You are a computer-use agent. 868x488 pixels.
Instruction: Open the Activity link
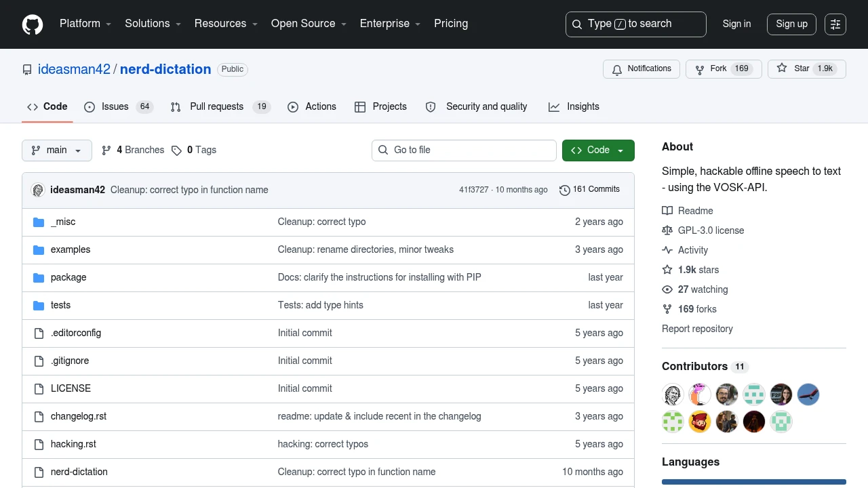[x=685, y=250]
